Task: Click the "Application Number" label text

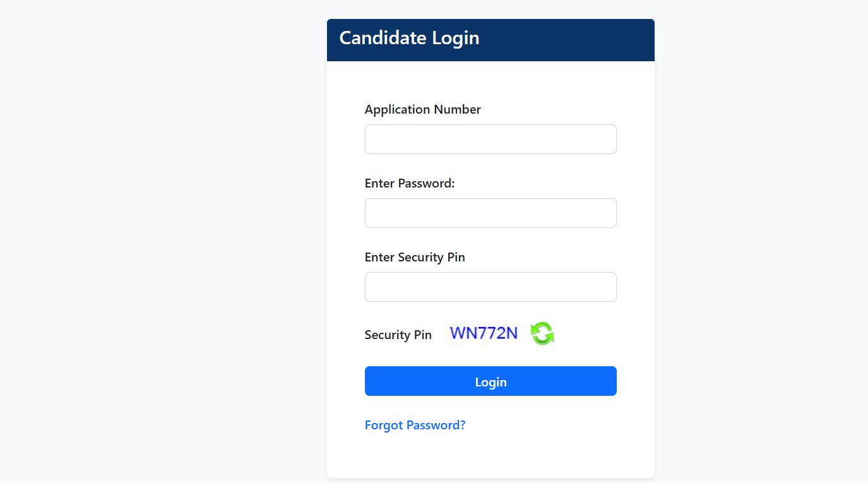Action: (x=422, y=109)
